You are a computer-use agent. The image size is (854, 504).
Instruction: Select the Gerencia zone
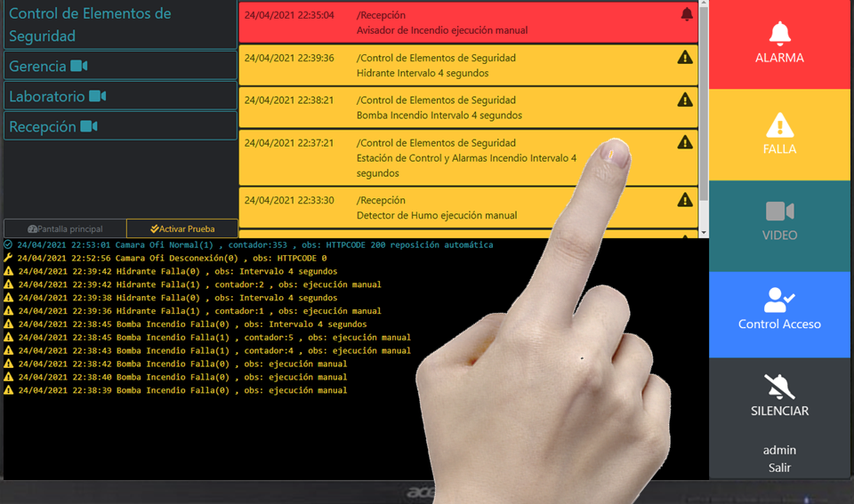coord(120,66)
